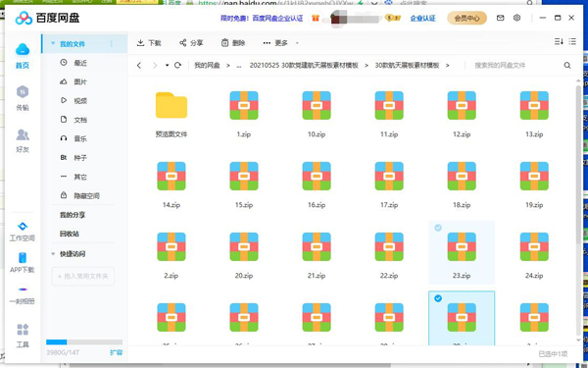Click the search magnifier icon
The width and height of the screenshot is (588, 368).
[x=567, y=66]
